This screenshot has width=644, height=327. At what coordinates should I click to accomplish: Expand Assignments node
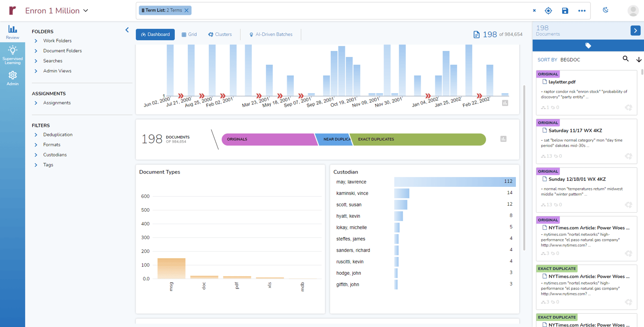pyautogui.click(x=36, y=103)
